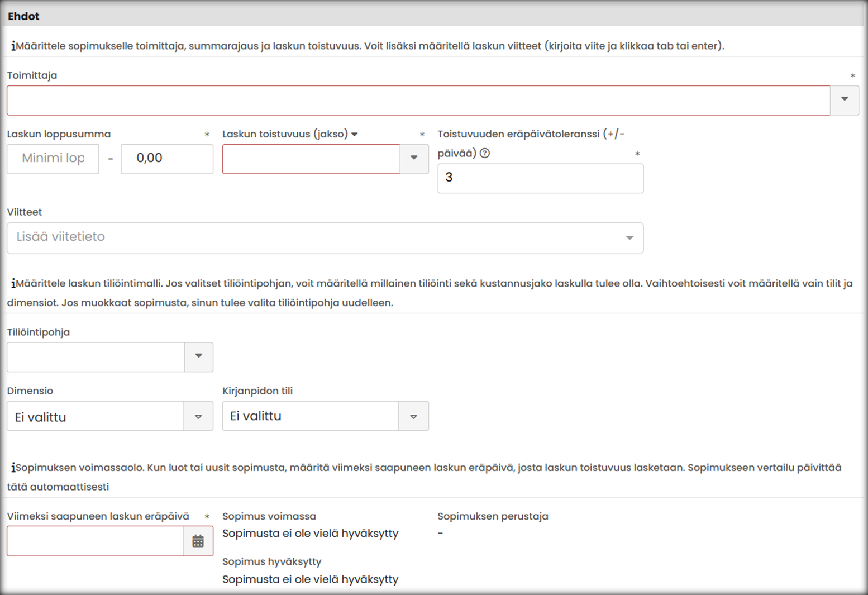Expand the Toimittaja dropdown arrow
Image resolution: width=868 pixels, height=595 pixels.
(x=844, y=99)
